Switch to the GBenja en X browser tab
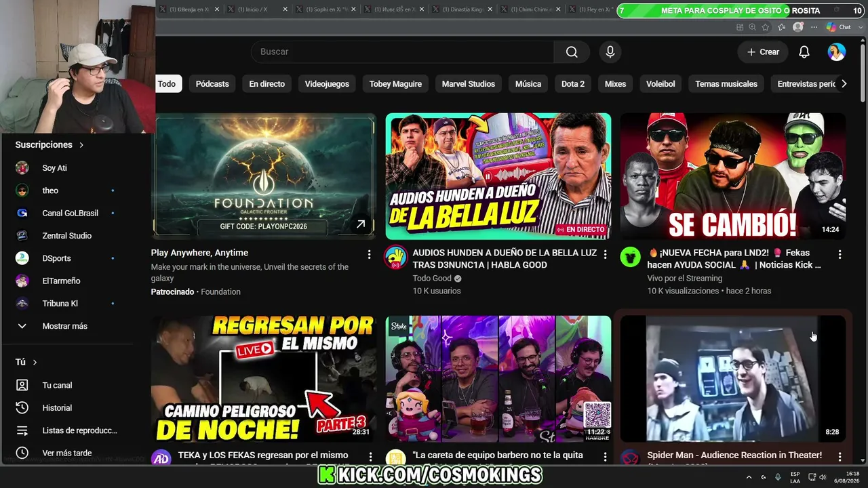Viewport: 868px width, 488px height. point(189,9)
